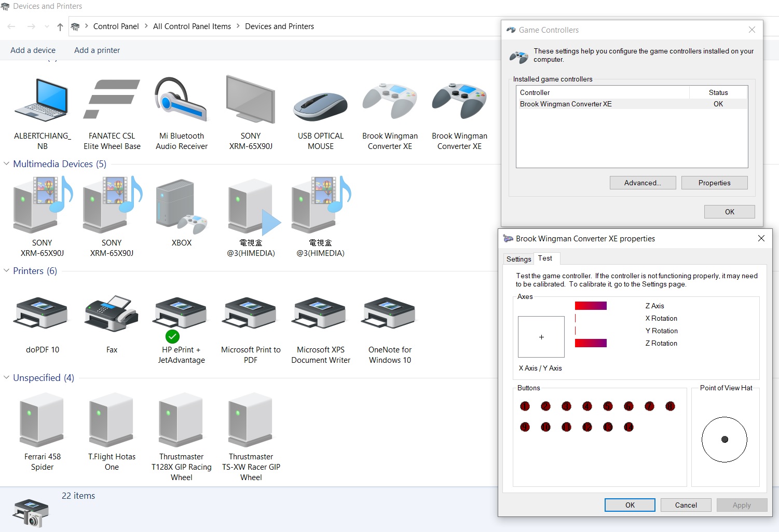Image resolution: width=779 pixels, height=532 pixels.
Task: Select the XBOX multimedia device
Action: coord(181,212)
